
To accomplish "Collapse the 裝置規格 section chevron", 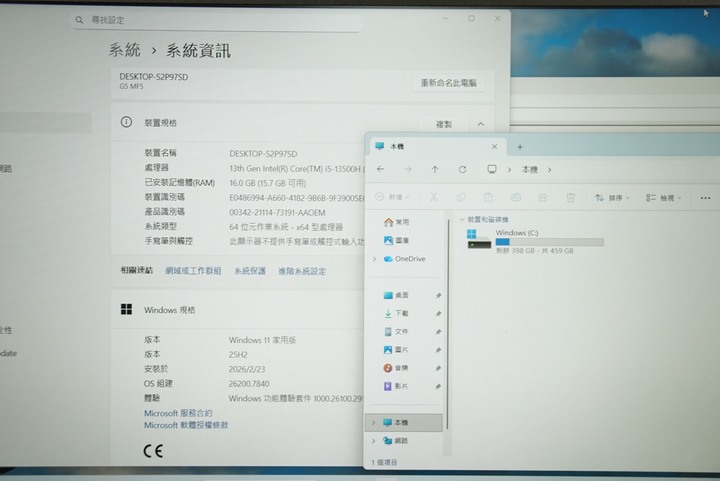I will coord(480,124).
